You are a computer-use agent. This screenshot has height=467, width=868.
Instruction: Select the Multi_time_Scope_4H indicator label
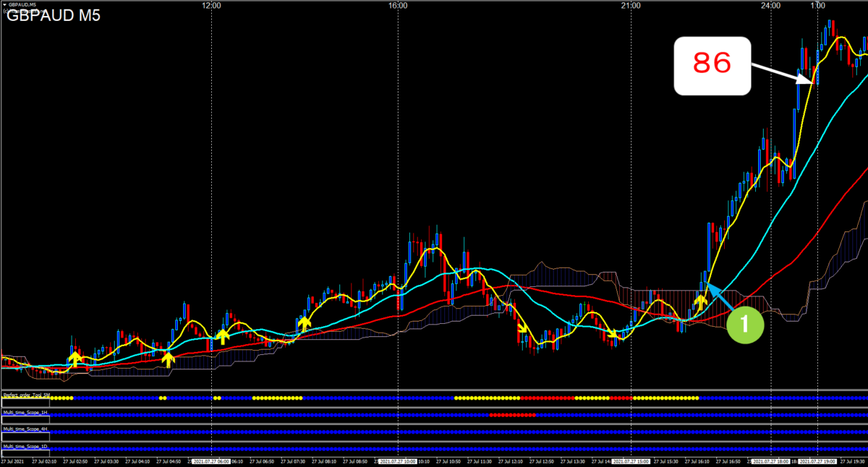(x=25, y=429)
